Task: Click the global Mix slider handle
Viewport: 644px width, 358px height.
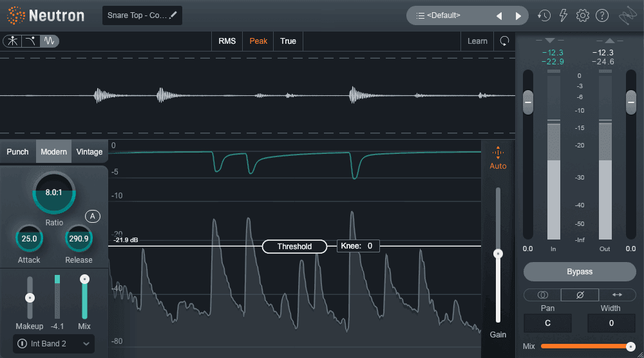Action: coord(630,346)
